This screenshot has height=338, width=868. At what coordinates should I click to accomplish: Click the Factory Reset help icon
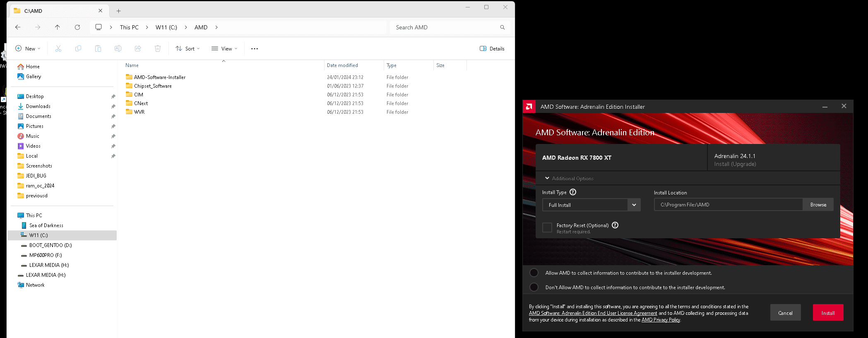[615, 225]
